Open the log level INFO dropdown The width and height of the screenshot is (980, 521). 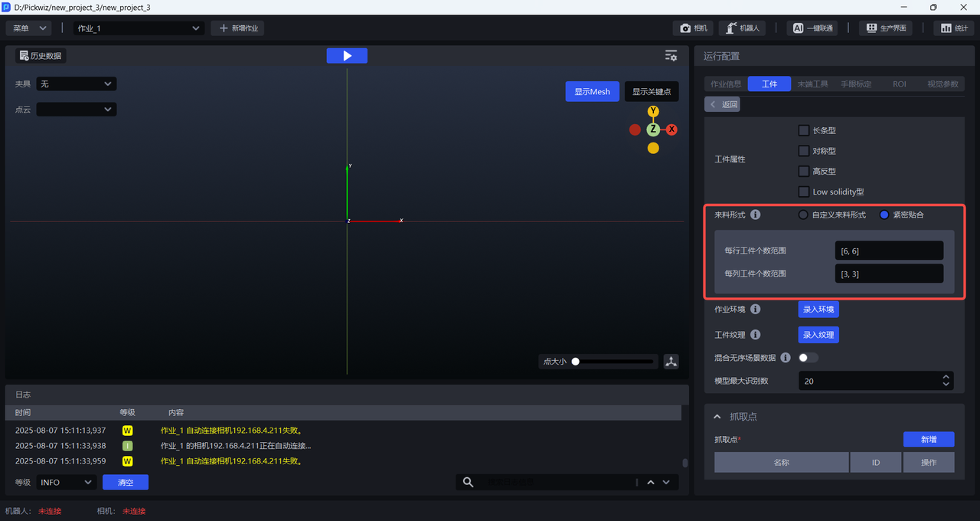click(x=66, y=482)
